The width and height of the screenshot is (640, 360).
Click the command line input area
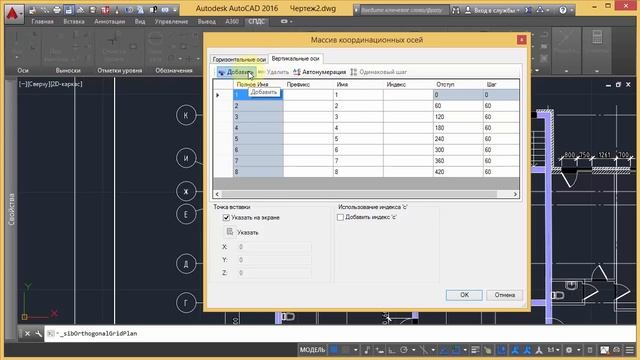339,333
